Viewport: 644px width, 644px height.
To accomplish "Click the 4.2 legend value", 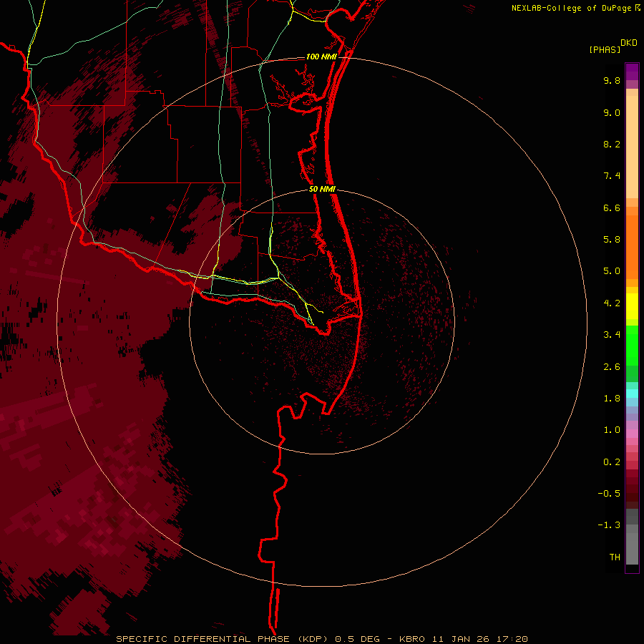I will (x=612, y=303).
